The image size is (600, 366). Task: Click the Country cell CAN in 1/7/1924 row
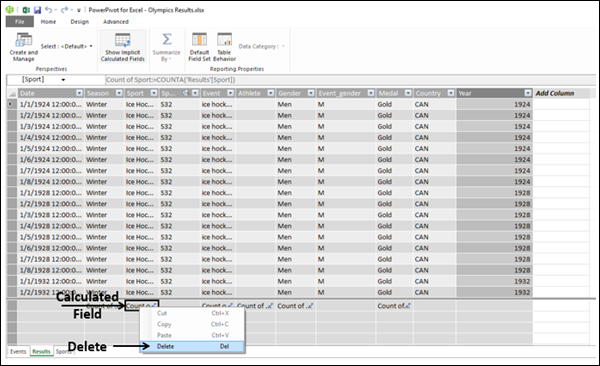coord(434,170)
